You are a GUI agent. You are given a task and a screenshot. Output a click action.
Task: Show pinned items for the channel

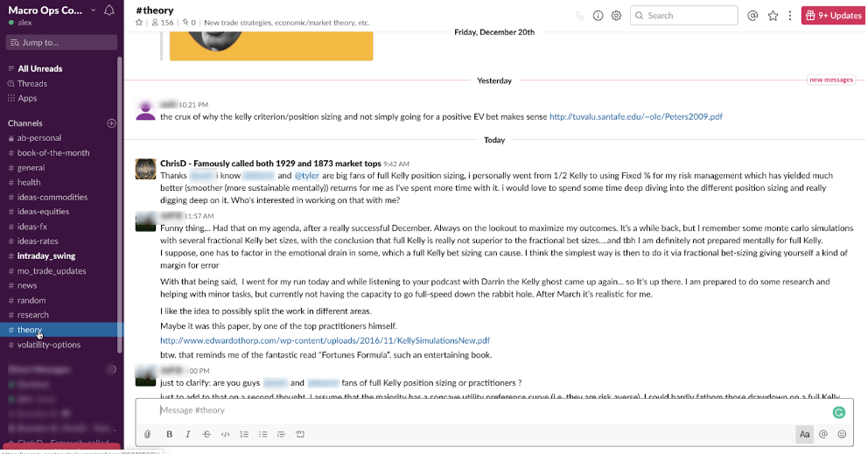click(189, 23)
